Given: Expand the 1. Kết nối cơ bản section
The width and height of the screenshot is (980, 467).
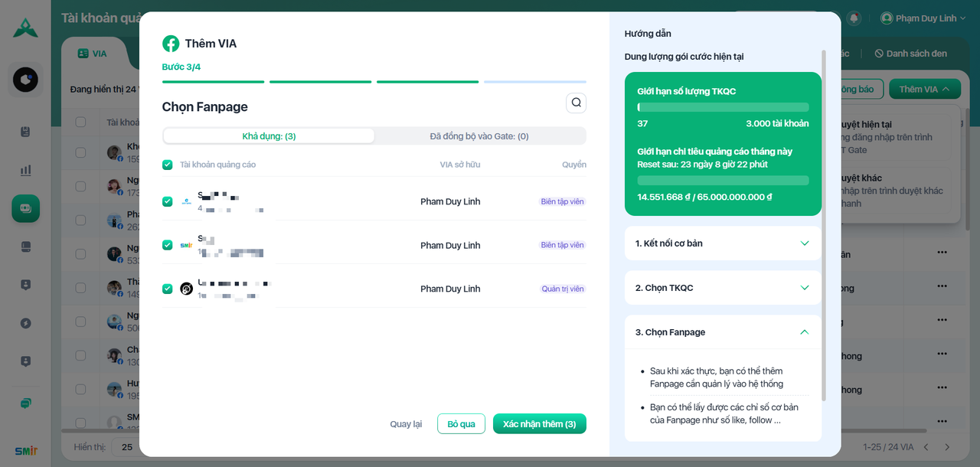Looking at the screenshot, I should (722, 243).
